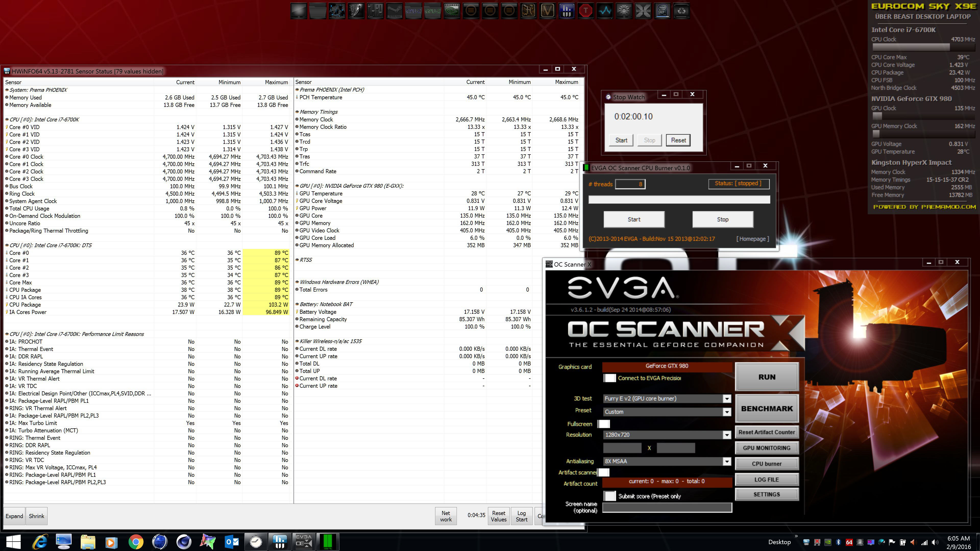The height and width of the screenshot is (551, 980).
Task: Click the EVGA OC Scanner taskbar button
Action: 304,542
